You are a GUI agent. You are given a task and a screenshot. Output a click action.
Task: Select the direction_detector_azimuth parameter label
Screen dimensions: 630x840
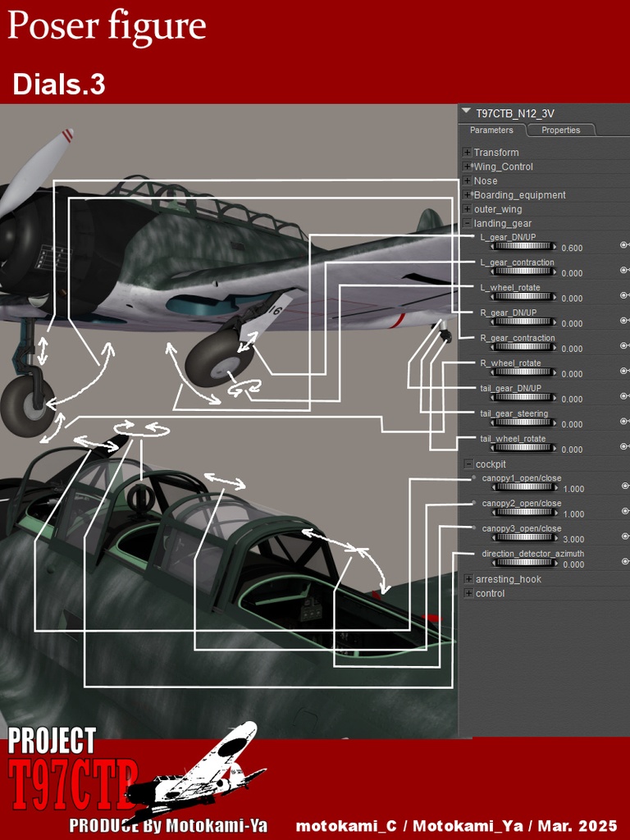(533, 554)
